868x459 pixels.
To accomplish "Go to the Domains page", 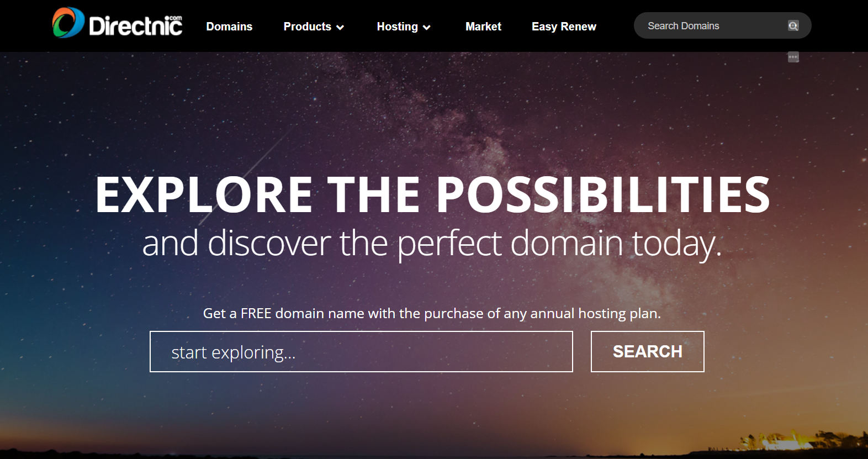I will [x=229, y=27].
